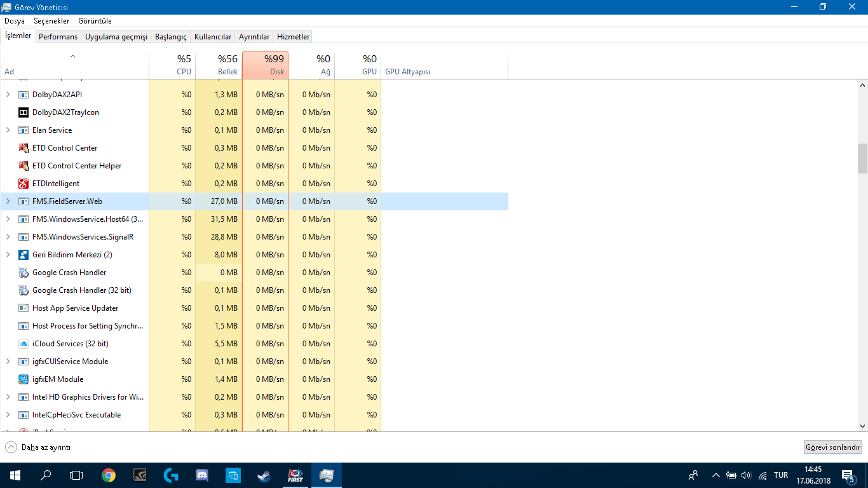
Task: Open Google Chrome from the taskbar
Action: tap(109, 475)
